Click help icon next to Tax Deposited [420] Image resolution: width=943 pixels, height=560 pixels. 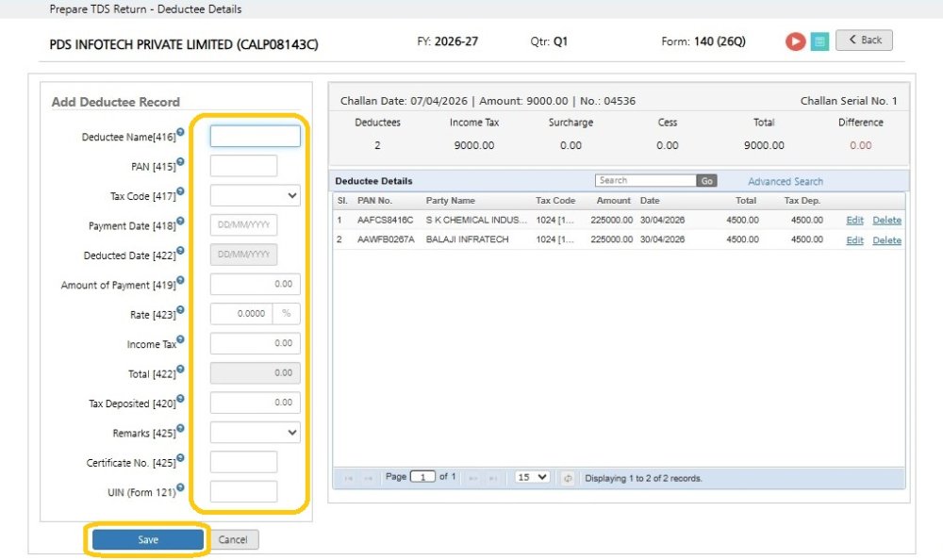pyautogui.click(x=180, y=398)
